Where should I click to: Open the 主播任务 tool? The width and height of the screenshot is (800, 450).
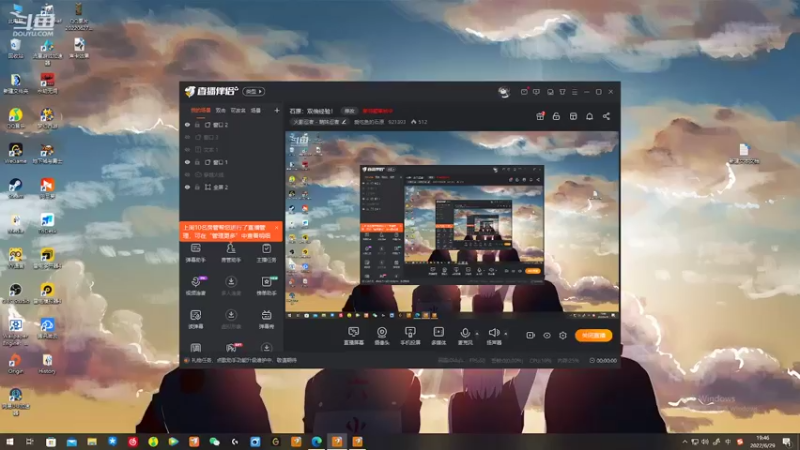tap(266, 253)
